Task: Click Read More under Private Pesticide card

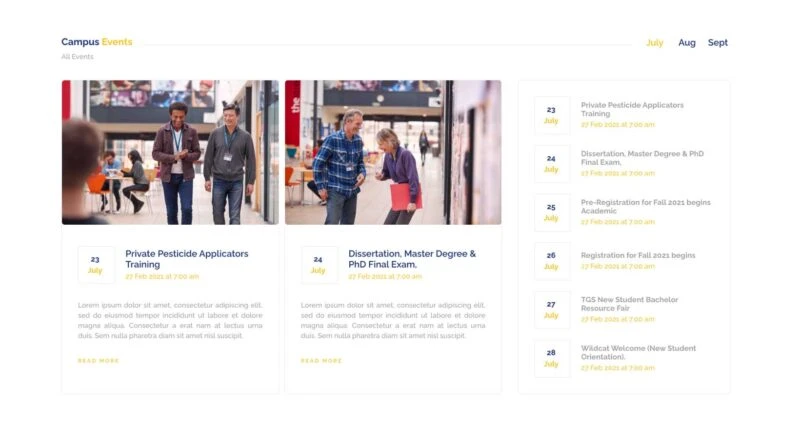Action: 98,361
